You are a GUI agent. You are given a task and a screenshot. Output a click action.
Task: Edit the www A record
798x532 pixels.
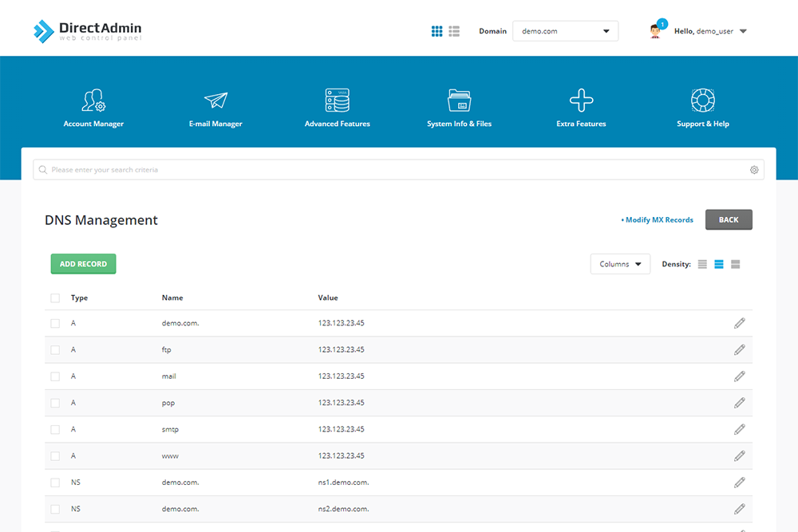(740, 455)
